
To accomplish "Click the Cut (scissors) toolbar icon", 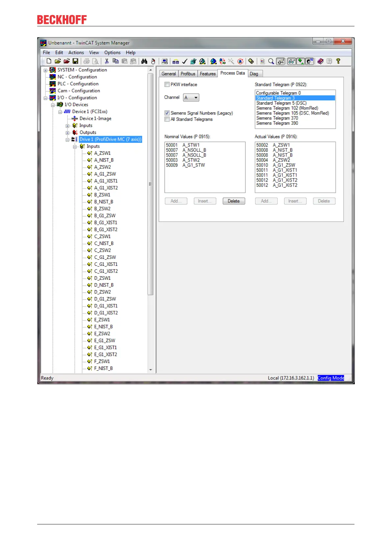I will [x=107, y=61].
